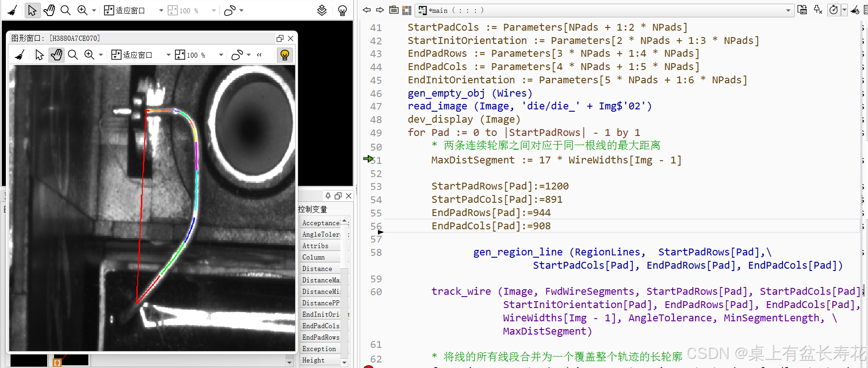Collapse the toolbar with the double chevron
Image resolution: width=868 pixels, height=368 pixels.
tap(259, 55)
